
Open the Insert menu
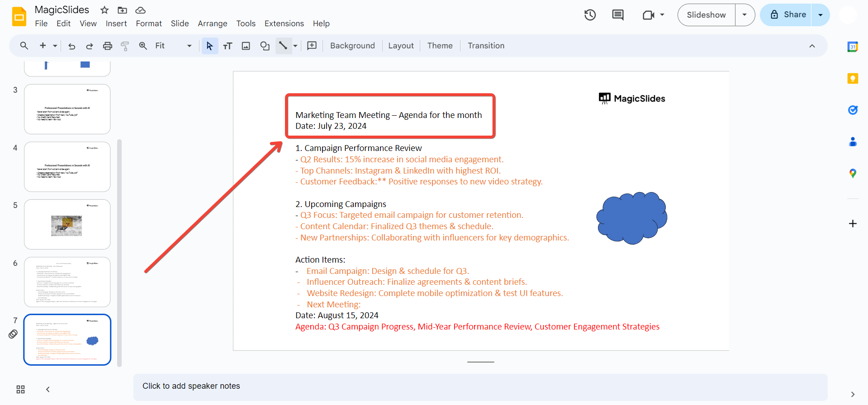(x=116, y=24)
